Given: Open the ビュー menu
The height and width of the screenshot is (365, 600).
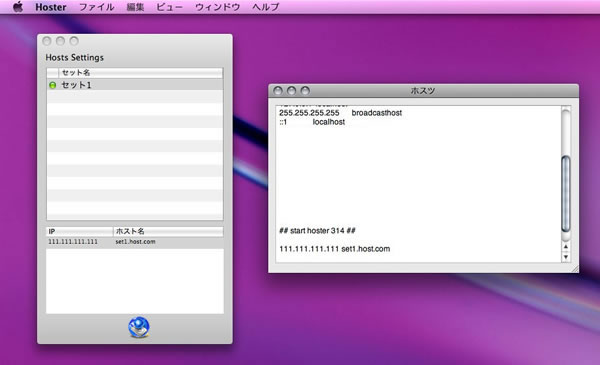Looking at the screenshot, I should pos(170,7).
